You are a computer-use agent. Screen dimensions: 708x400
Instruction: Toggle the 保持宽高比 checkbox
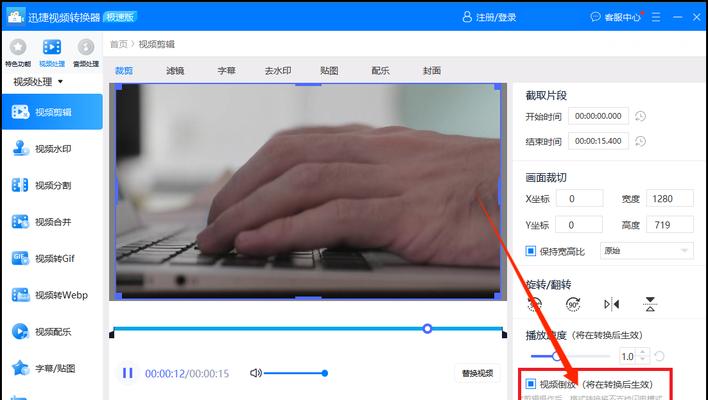point(531,251)
